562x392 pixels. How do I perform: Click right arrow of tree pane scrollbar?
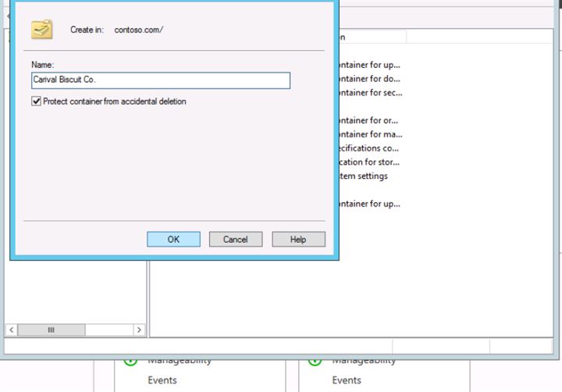coord(139,330)
